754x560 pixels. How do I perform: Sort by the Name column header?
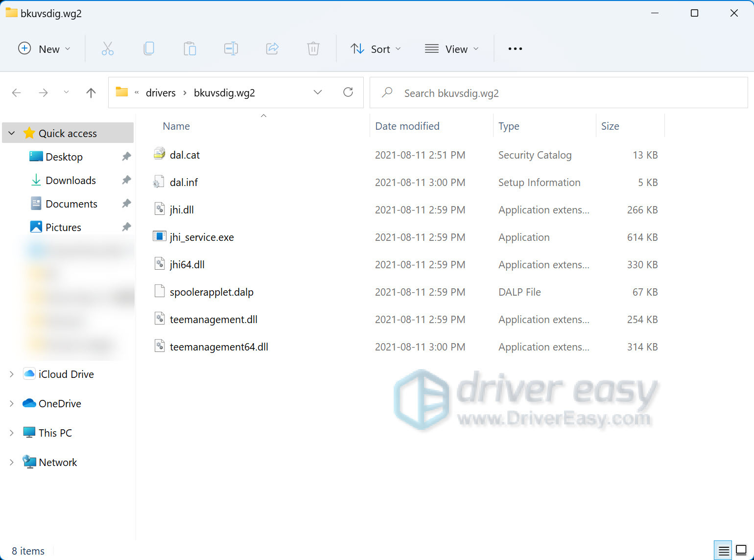(x=176, y=126)
